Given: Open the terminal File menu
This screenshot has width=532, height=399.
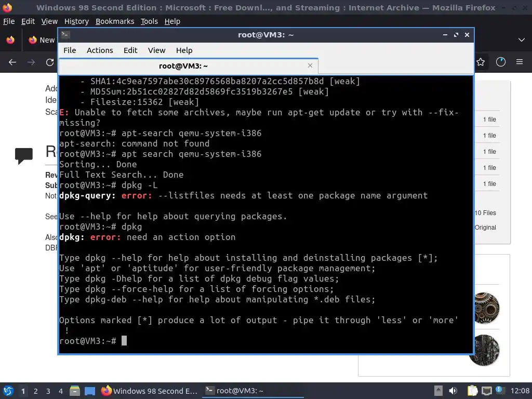Looking at the screenshot, I should click(70, 50).
